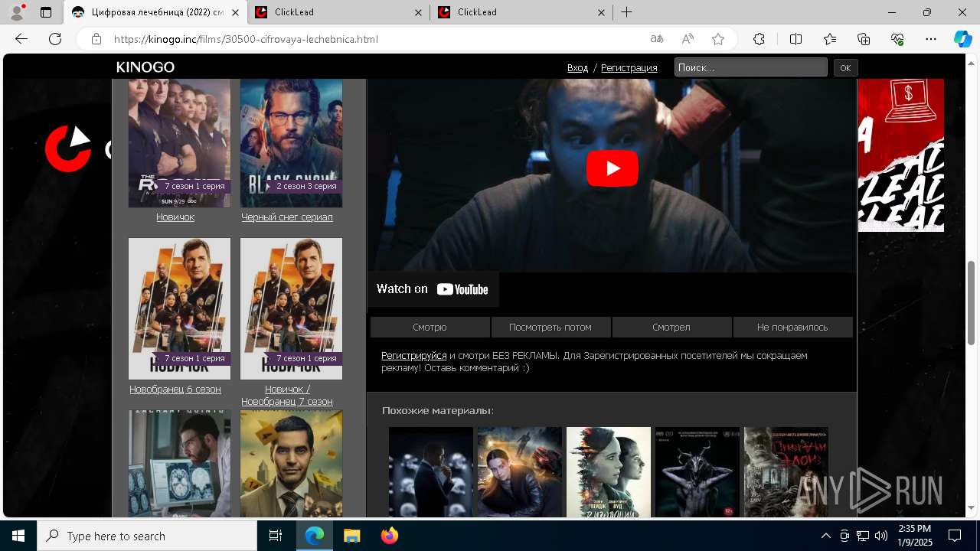Screen dimensions: 980x551
Task: Open the Watch on YouTube link
Action: (x=433, y=289)
